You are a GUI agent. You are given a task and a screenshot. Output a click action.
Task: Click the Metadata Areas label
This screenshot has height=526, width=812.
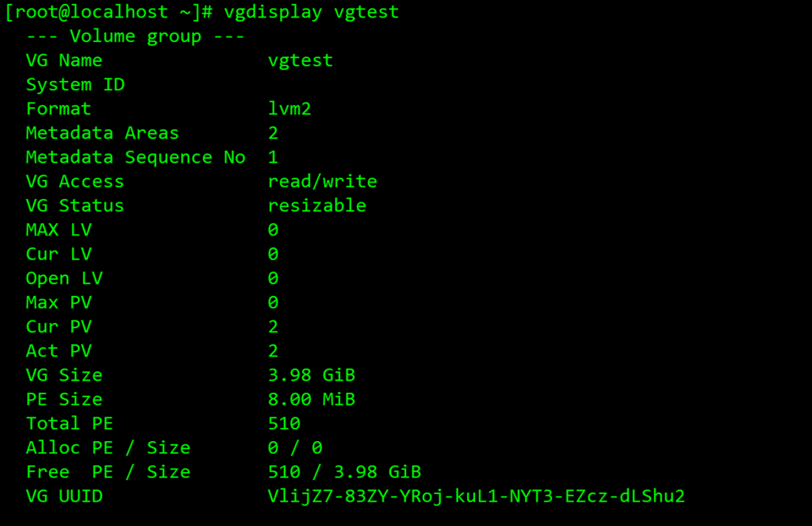tap(102, 133)
